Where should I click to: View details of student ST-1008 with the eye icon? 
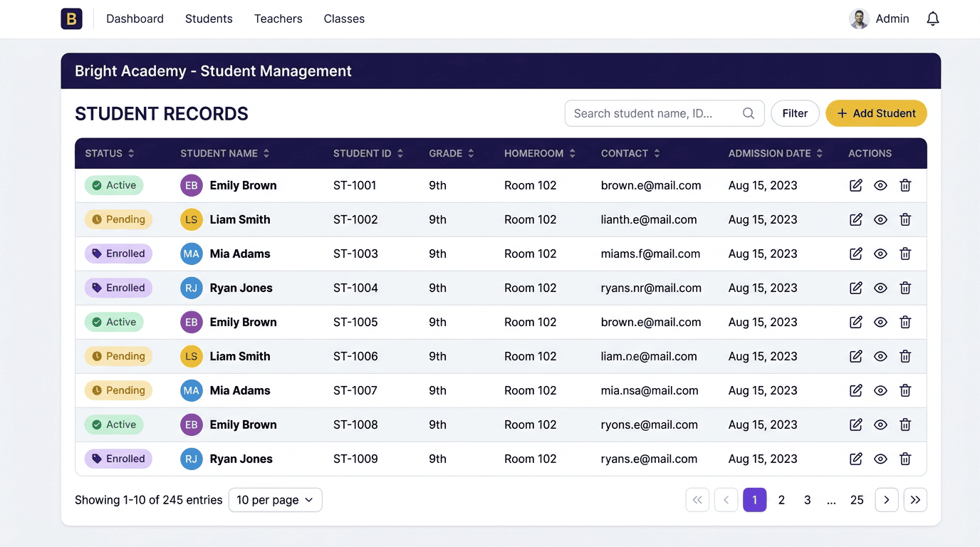[880, 424]
